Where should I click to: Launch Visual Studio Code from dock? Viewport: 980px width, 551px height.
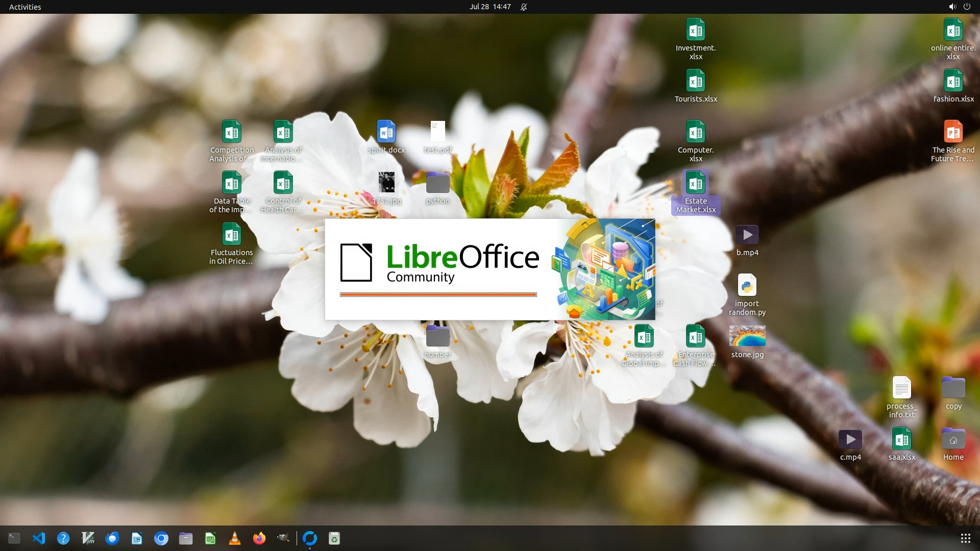click(39, 538)
